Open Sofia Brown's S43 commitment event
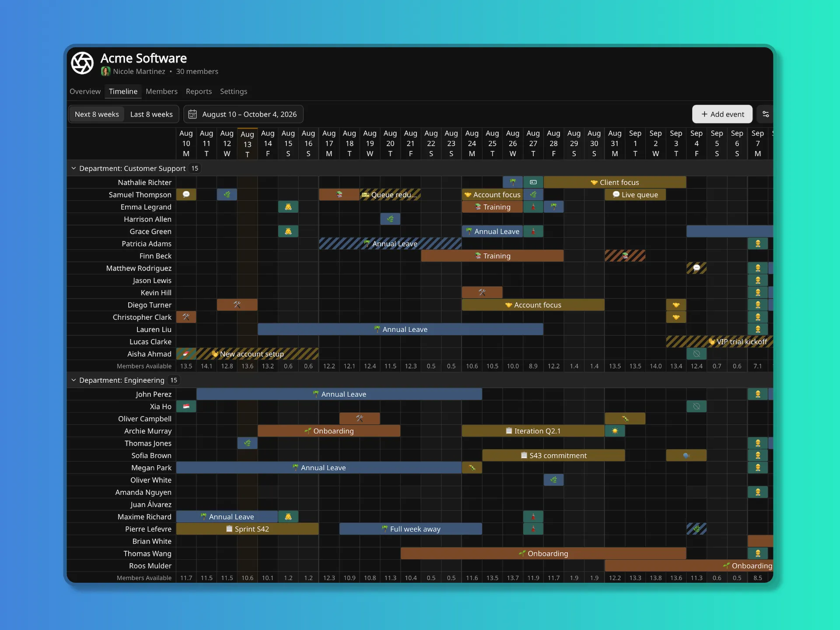 [553, 455]
